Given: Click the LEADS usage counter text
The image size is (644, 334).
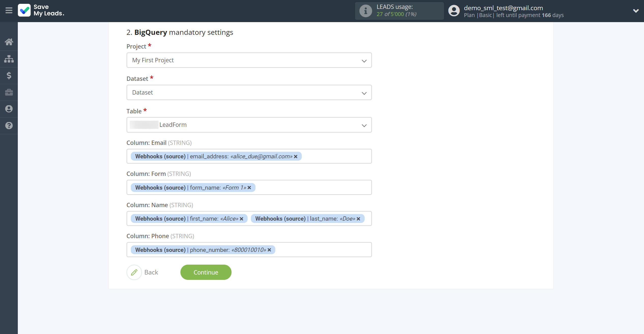Looking at the screenshot, I should 396,14.
